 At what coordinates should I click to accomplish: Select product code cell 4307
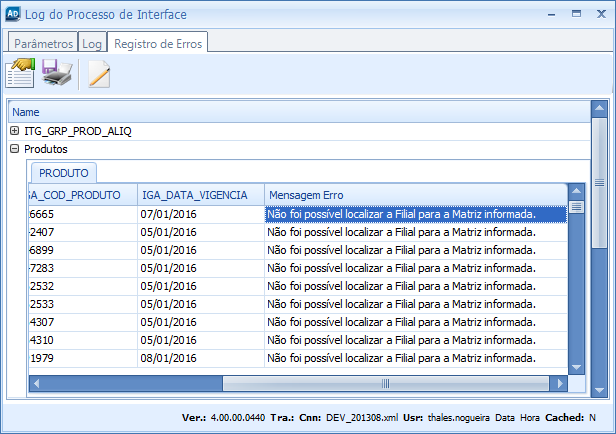(83, 322)
